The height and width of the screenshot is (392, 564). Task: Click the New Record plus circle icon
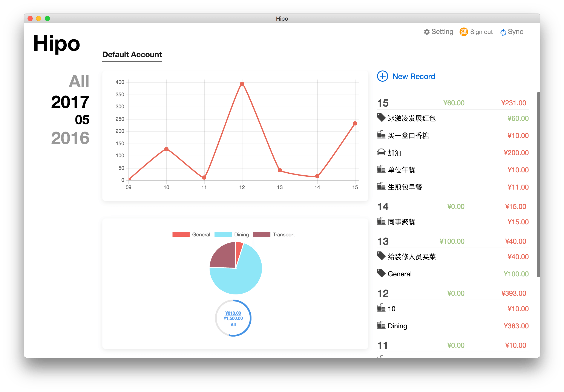click(382, 76)
